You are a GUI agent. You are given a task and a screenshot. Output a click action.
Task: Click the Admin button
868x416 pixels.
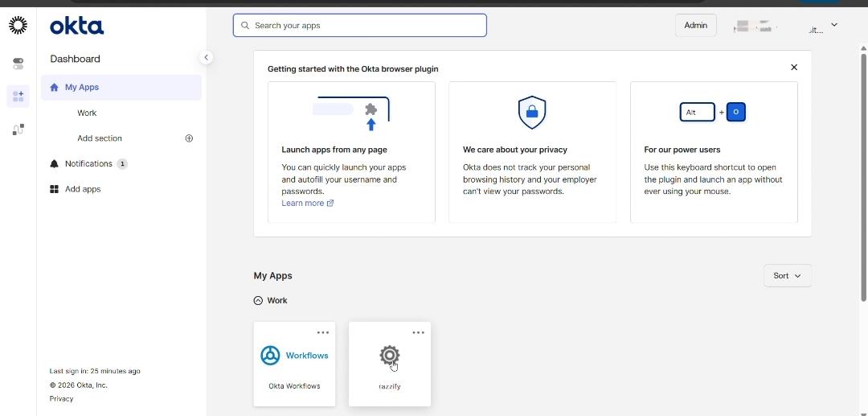696,26
